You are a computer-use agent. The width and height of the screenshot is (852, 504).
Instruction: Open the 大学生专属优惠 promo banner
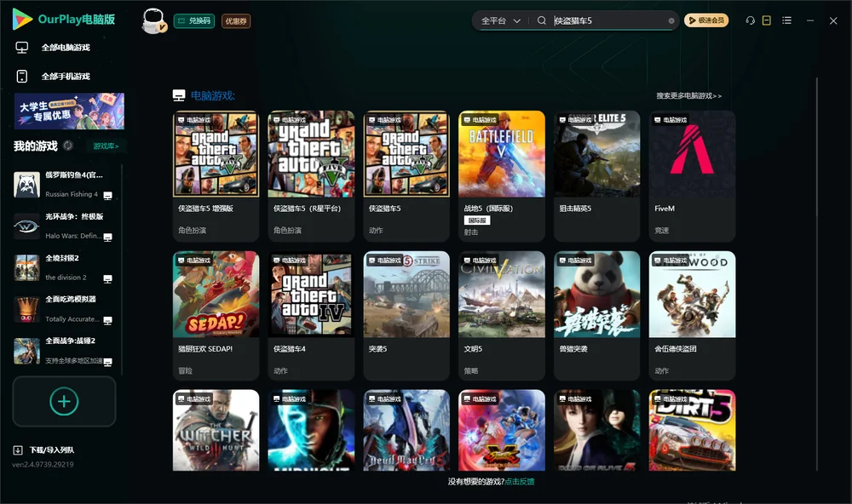click(x=69, y=112)
